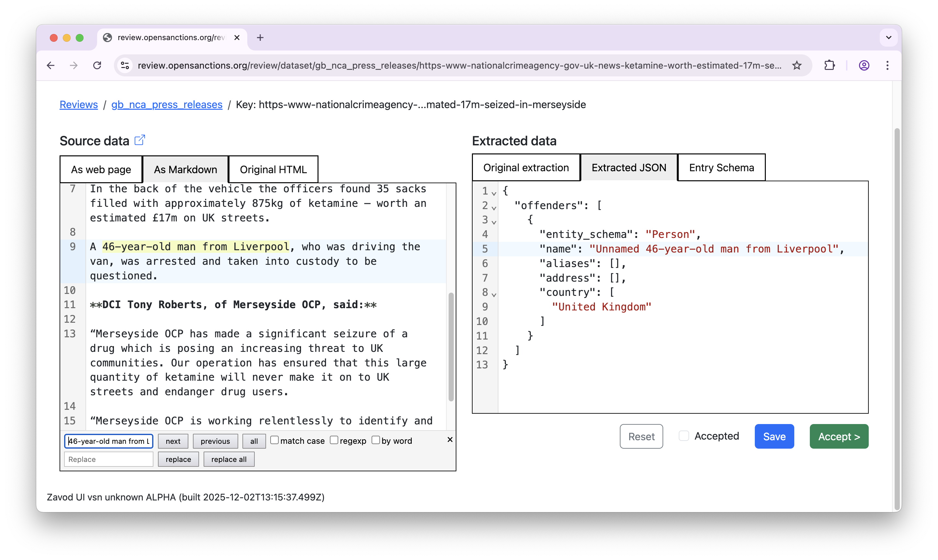Open Chrome three-dot menu

coord(888,65)
